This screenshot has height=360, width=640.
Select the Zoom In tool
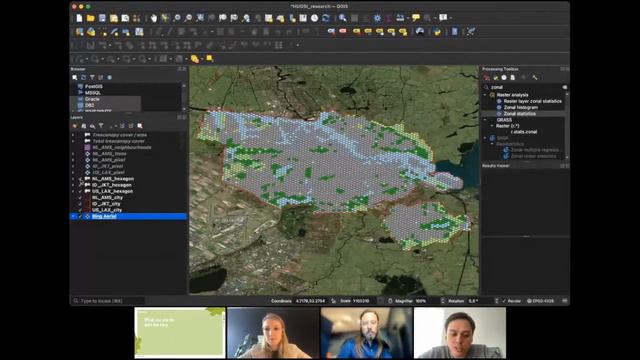pyautogui.click(x=177, y=18)
